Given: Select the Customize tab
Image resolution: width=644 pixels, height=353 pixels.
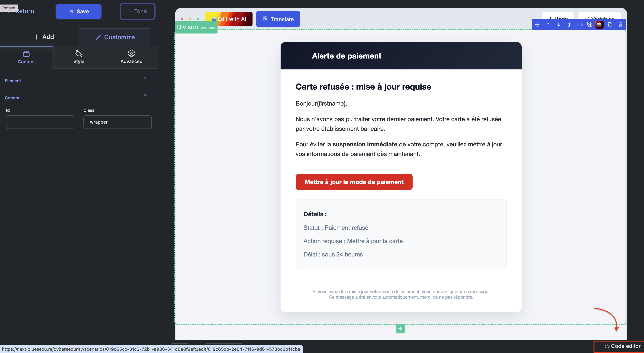Looking at the screenshot, I should [115, 37].
